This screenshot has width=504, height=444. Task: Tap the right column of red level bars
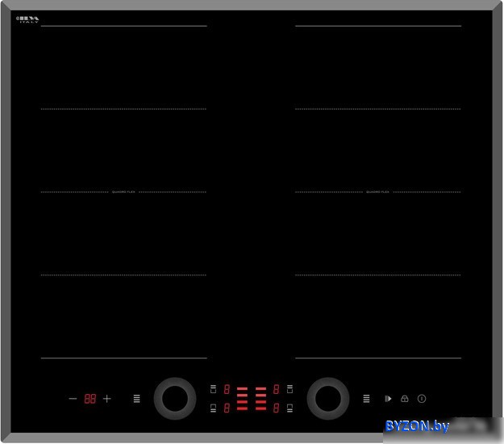(260, 399)
